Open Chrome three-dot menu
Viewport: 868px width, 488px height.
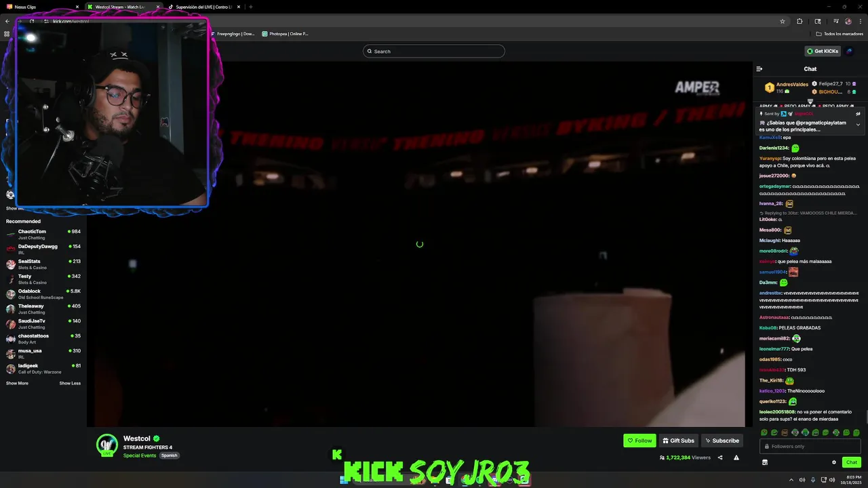coord(859,21)
